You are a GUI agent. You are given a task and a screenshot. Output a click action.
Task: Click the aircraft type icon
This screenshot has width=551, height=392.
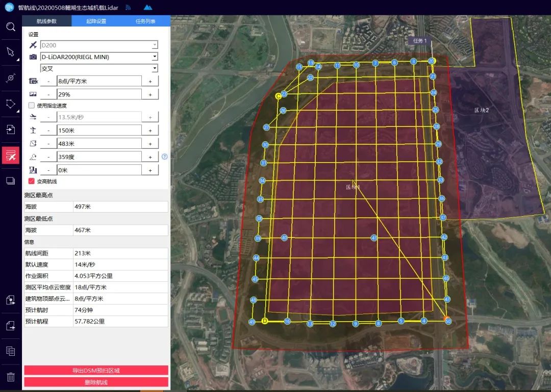33,45
